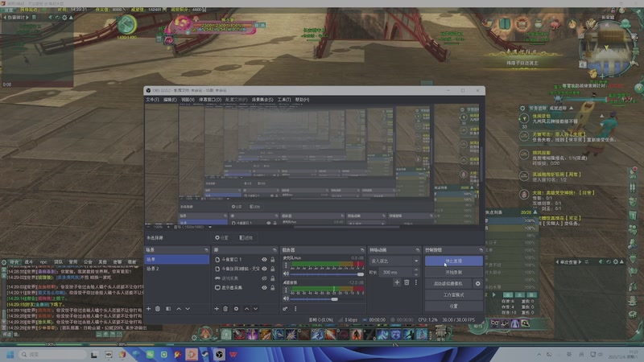This screenshot has height=362, width=644.
Task: Open preview zoom scale dropdown
Action: click(x=193, y=227)
